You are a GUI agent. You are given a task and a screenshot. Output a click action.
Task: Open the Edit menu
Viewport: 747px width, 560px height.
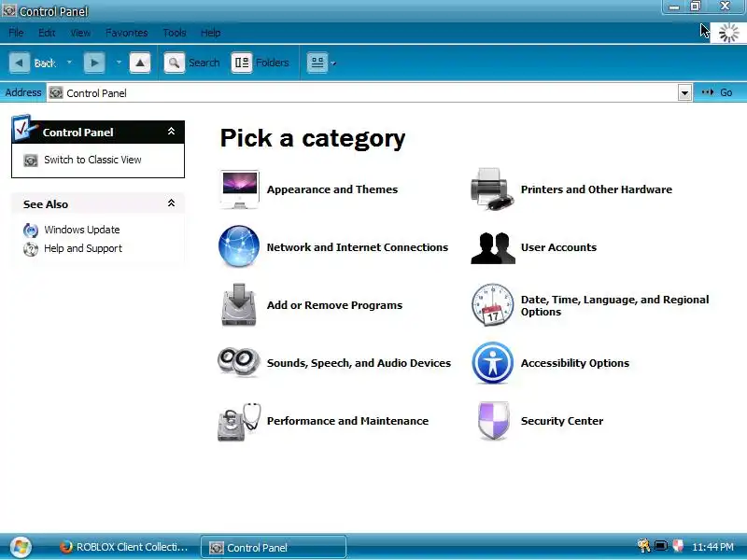[47, 33]
